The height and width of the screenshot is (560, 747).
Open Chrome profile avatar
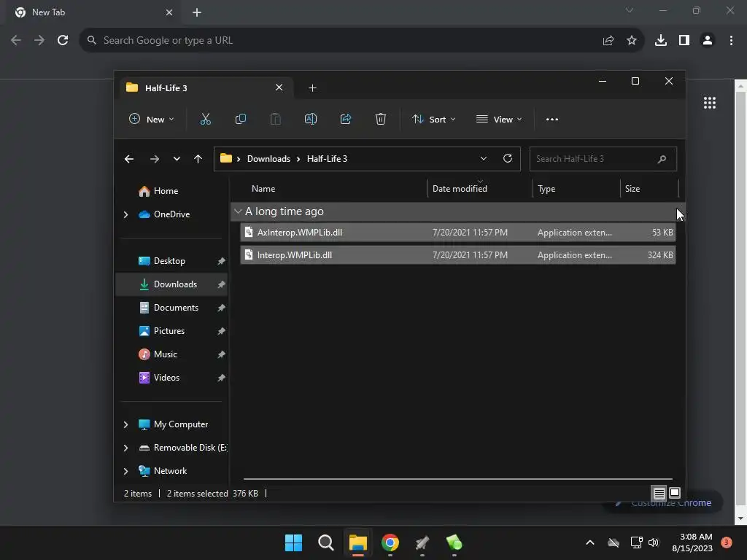708,41
